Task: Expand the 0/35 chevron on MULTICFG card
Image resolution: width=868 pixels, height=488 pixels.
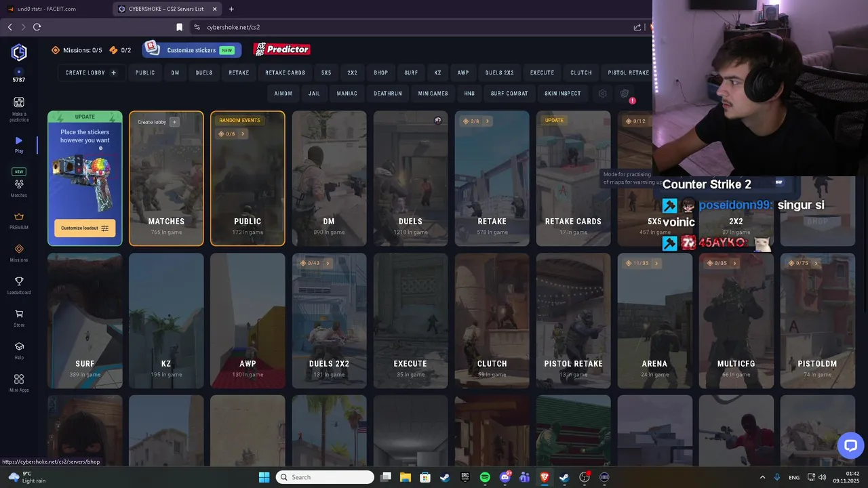Action: coord(734,263)
